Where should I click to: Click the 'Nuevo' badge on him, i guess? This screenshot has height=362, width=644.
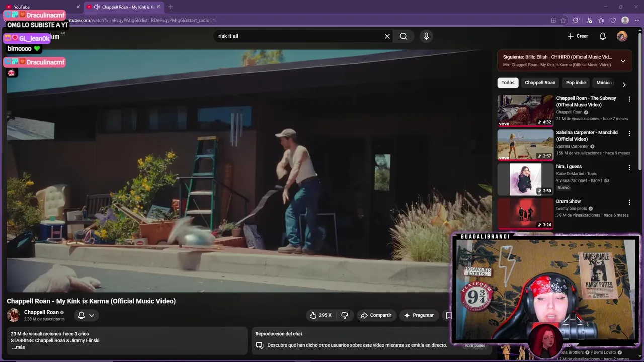tap(563, 188)
